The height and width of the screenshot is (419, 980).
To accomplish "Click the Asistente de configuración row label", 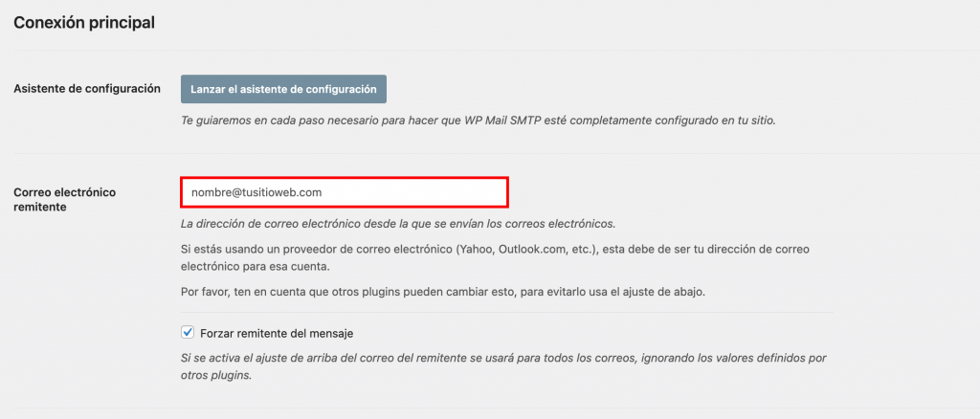I will coord(87,89).
